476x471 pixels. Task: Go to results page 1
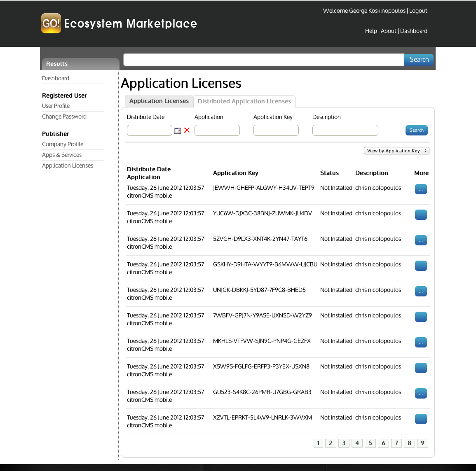coord(318,443)
